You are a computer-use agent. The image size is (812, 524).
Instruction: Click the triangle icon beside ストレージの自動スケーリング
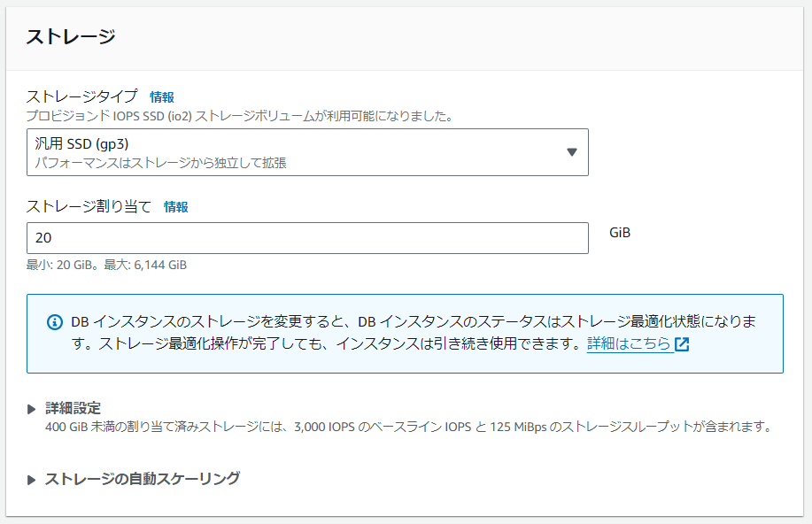coord(33,479)
